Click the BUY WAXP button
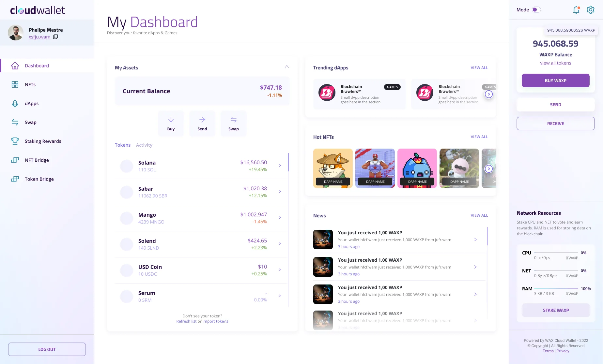 pyautogui.click(x=556, y=80)
